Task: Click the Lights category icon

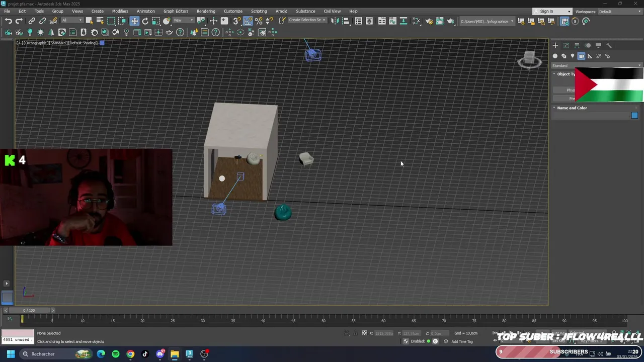Action: [x=573, y=56]
